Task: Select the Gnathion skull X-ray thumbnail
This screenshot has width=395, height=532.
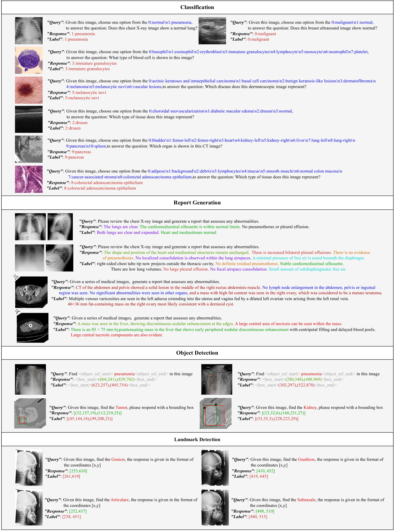Action: click(215, 468)
